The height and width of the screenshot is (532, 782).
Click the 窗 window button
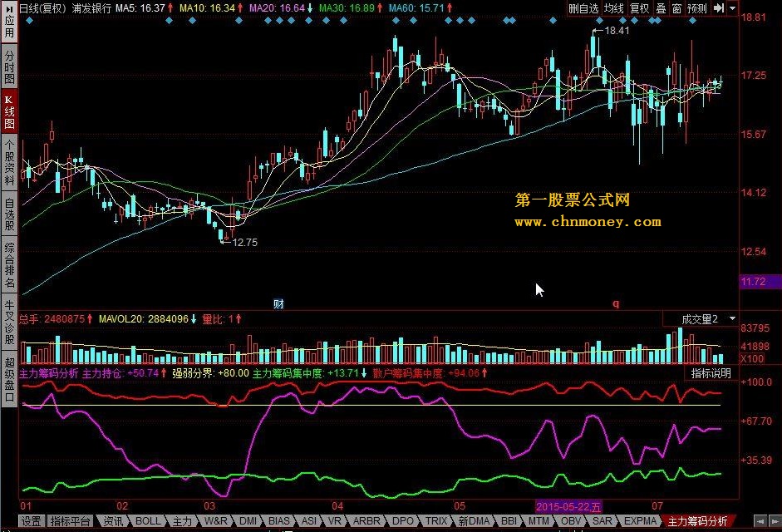676,8
